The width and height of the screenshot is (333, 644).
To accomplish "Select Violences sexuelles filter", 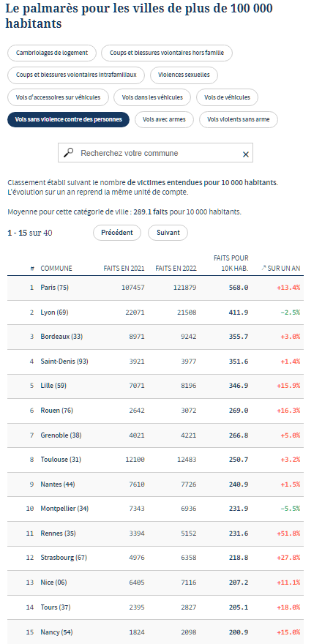I will click(184, 75).
